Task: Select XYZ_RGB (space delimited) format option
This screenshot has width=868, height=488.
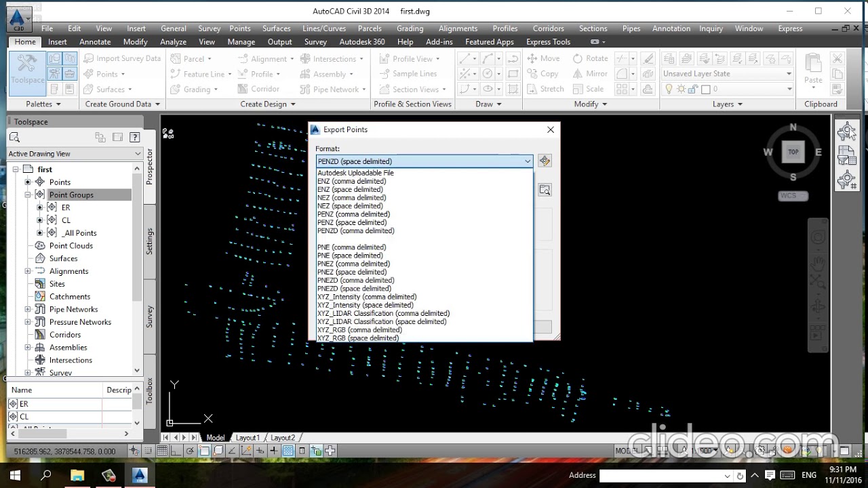Action: pos(358,338)
